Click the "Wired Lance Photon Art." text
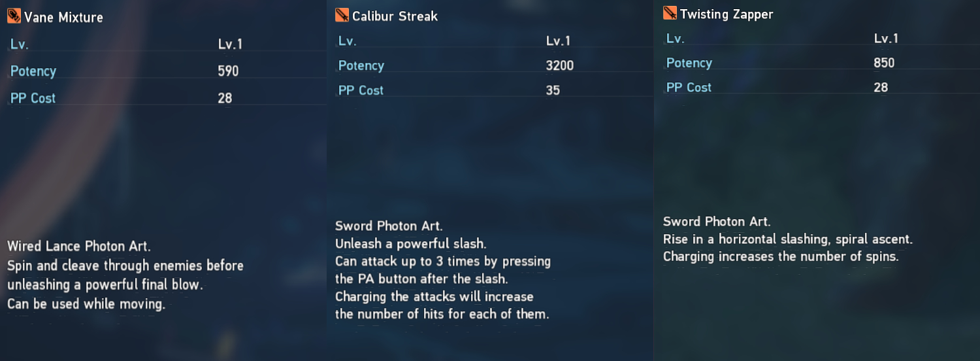 coord(78,247)
